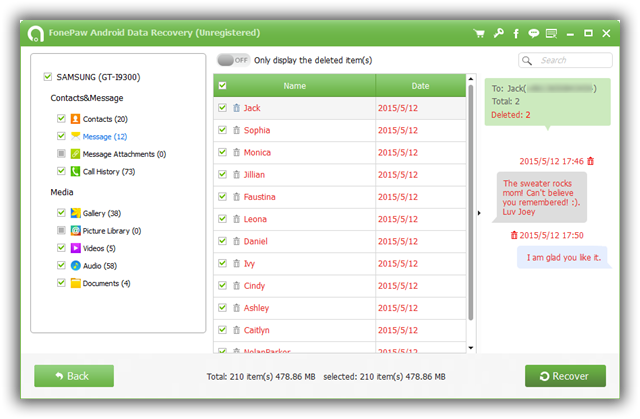
Task: Click the trash icon beside Cindy
Action: tap(236, 286)
